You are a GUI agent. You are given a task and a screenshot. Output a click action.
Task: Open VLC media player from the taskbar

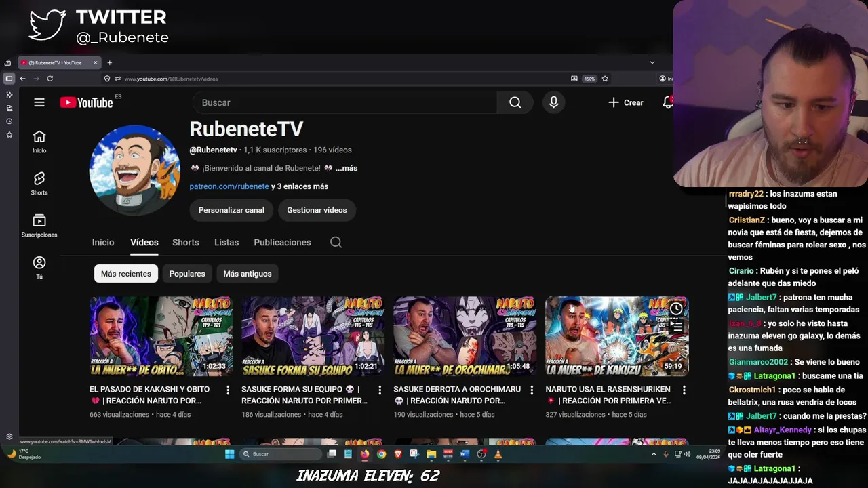(498, 454)
